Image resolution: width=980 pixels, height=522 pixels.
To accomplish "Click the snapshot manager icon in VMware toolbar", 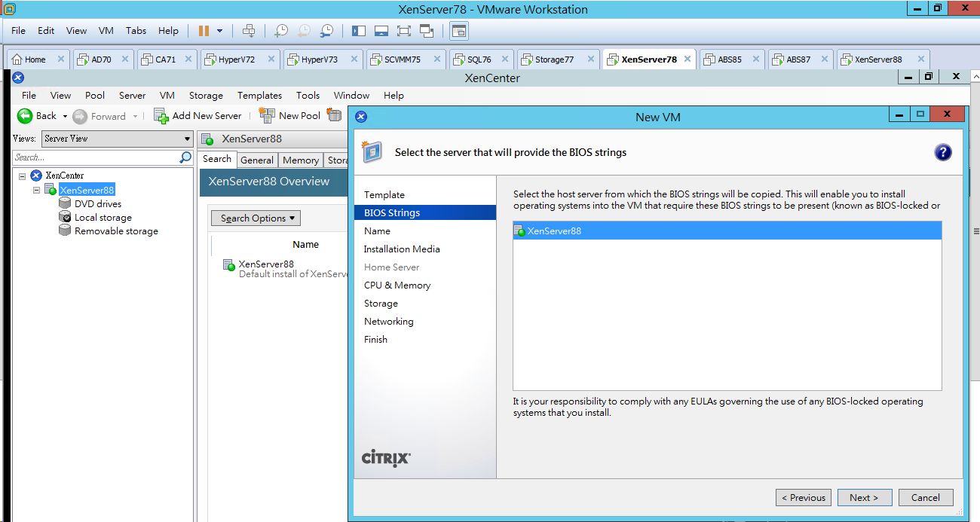I will 326,31.
